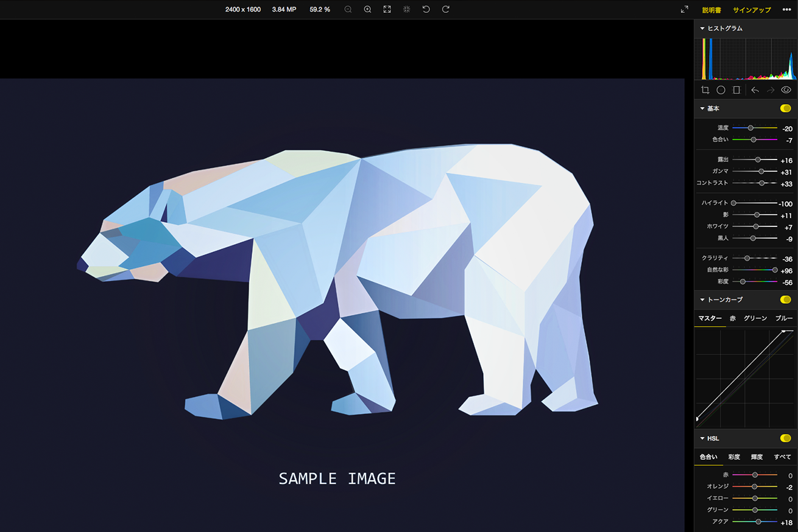Turn off the 基本 panel switch
This screenshot has height=532, width=798.
coord(786,108)
